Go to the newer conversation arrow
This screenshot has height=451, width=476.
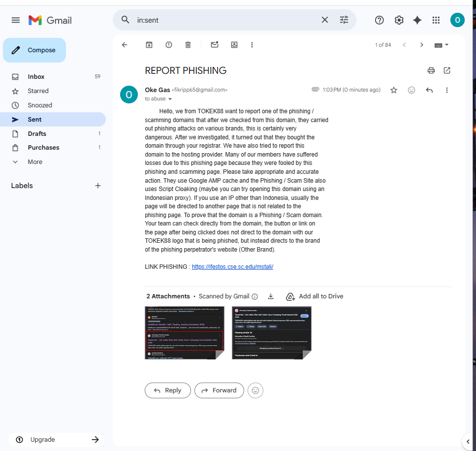[404, 45]
